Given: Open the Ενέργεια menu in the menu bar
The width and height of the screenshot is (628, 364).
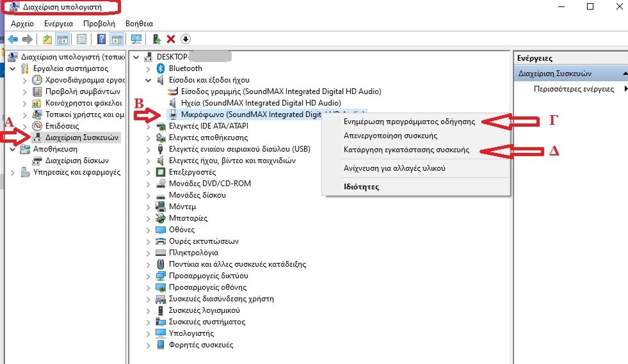Looking at the screenshot, I should click(58, 23).
